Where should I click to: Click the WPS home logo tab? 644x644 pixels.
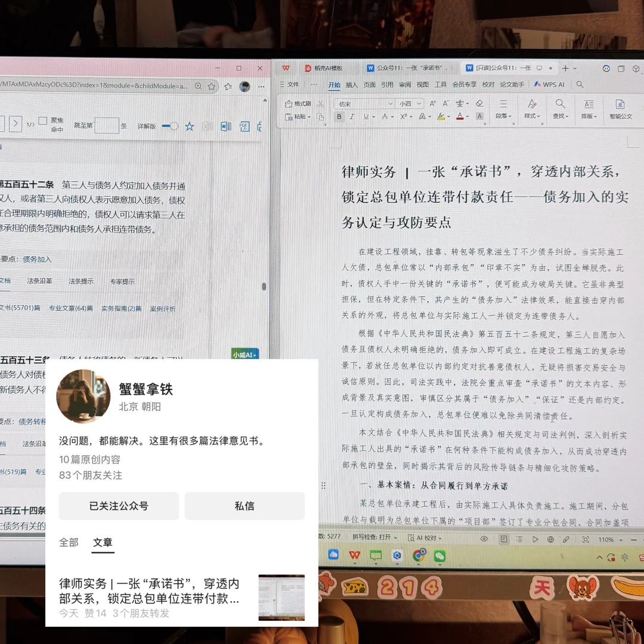pyautogui.click(x=286, y=68)
